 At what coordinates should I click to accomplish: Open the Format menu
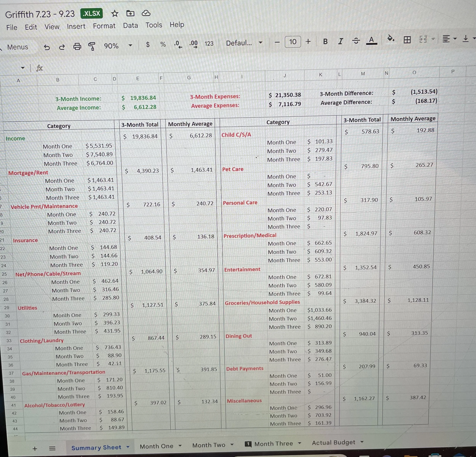(x=104, y=26)
